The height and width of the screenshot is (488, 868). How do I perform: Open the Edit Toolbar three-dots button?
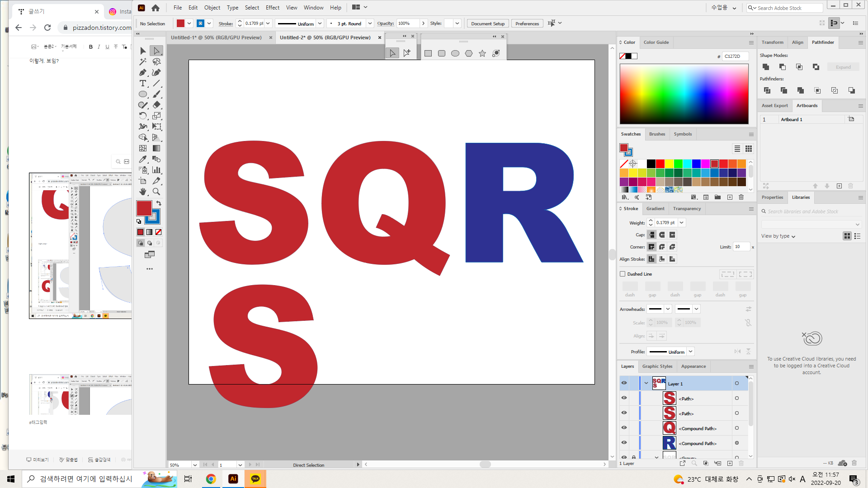(150, 269)
